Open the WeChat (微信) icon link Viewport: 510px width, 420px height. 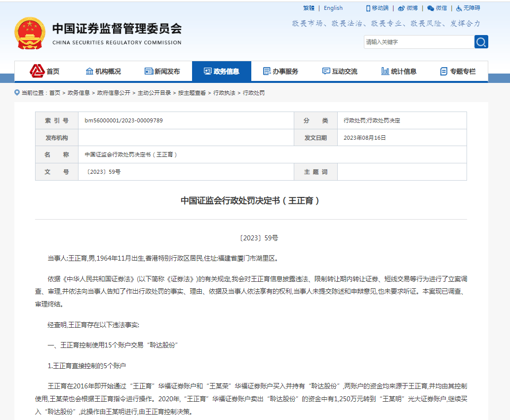pos(437,8)
